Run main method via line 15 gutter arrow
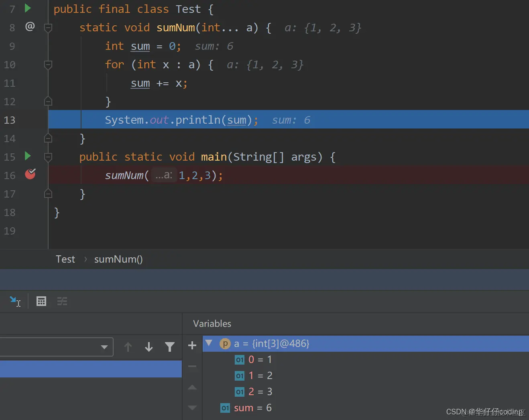The width and height of the screenshot is (529, 420). click(x=28, y=156)
